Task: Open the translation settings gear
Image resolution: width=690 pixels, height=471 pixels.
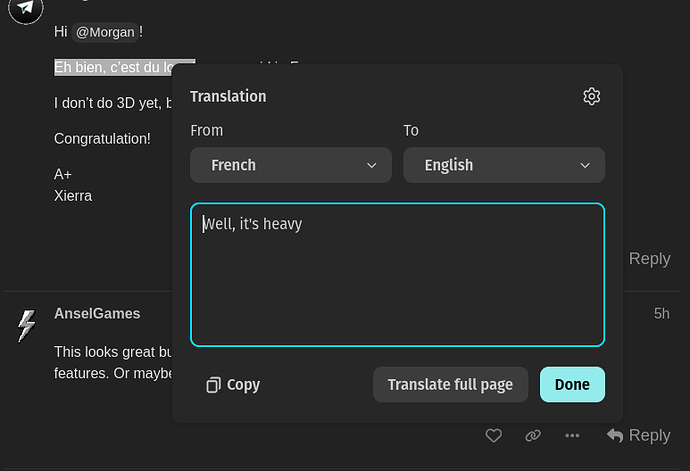Action: (x=591, y=96)
